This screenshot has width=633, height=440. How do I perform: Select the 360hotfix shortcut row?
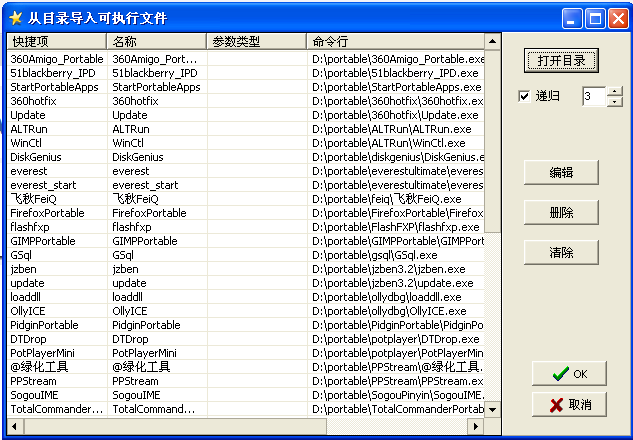coord(245,101)
